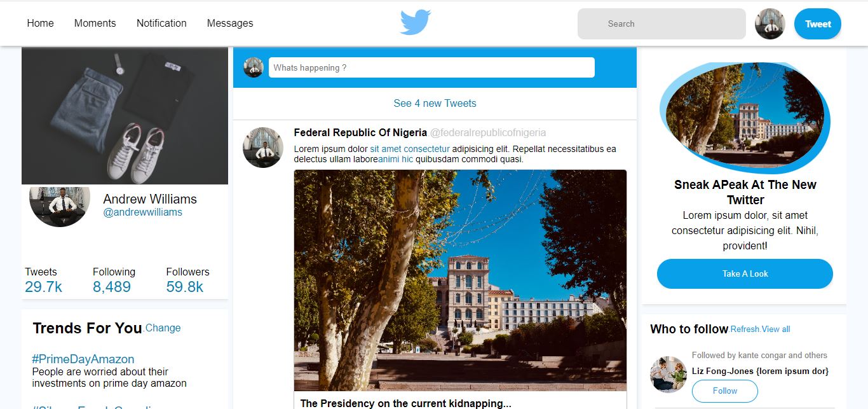This screenshot has width=868, height=409.
Task: Follow Liz Fong-Jones
Action: (724, 391)
